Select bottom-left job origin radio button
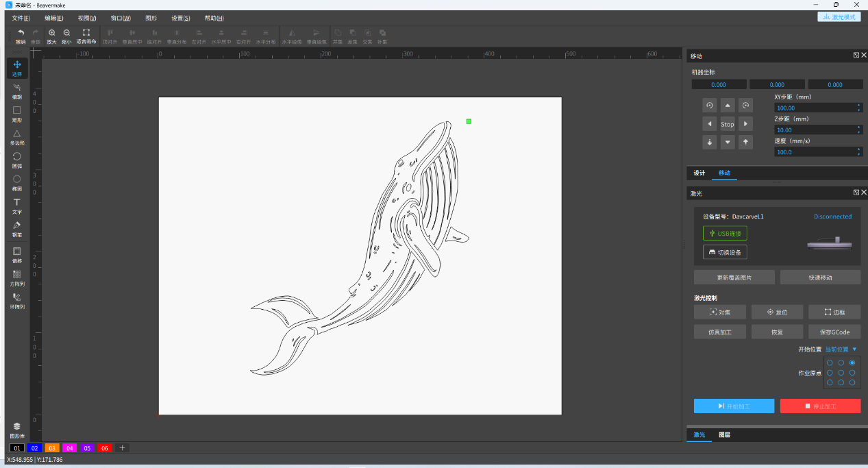 click(830, 382)
